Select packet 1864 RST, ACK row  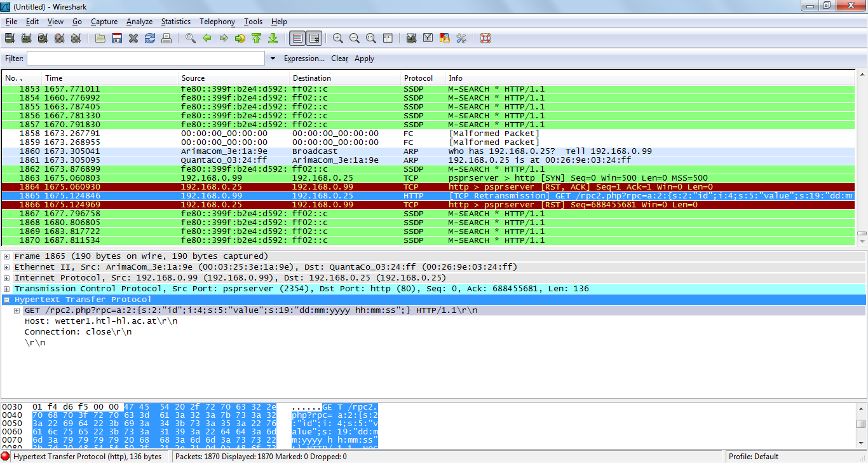coord(428,187)
